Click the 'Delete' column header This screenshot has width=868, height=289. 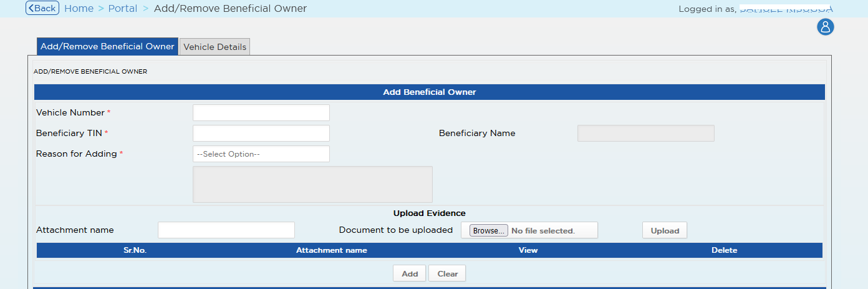pos(725,250)
